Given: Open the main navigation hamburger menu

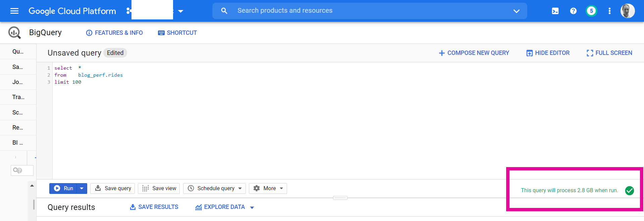Looking at the screenshot, I should coord(14,11).
